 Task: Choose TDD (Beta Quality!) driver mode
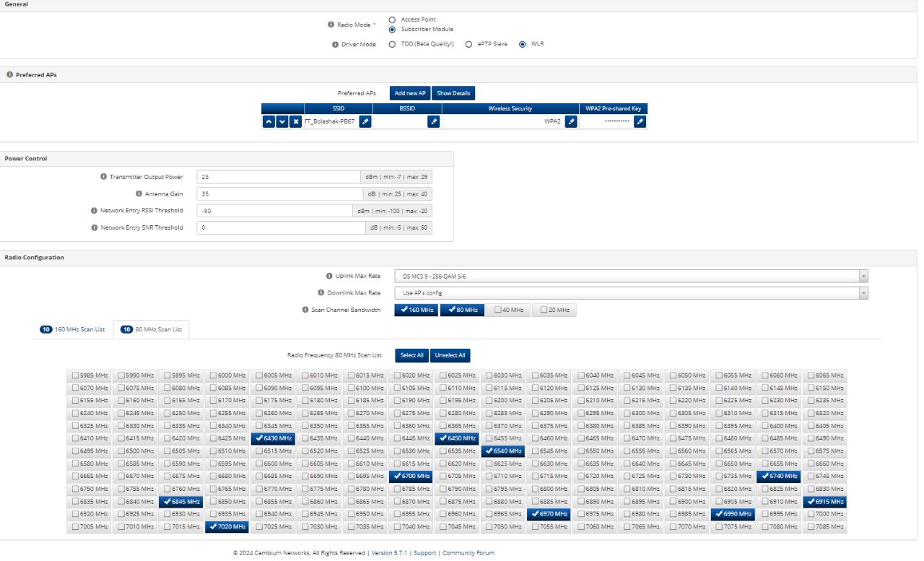click(392, 44)
